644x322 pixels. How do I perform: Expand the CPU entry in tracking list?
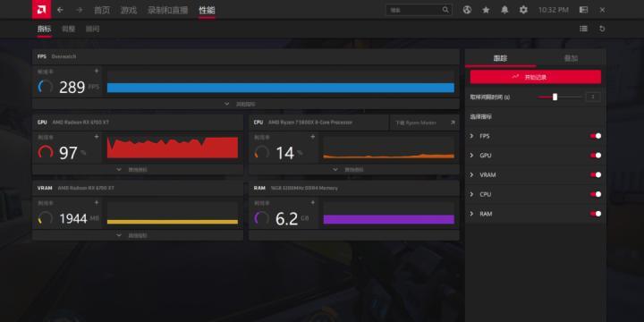pyautogui.click(x=471, y=194)
